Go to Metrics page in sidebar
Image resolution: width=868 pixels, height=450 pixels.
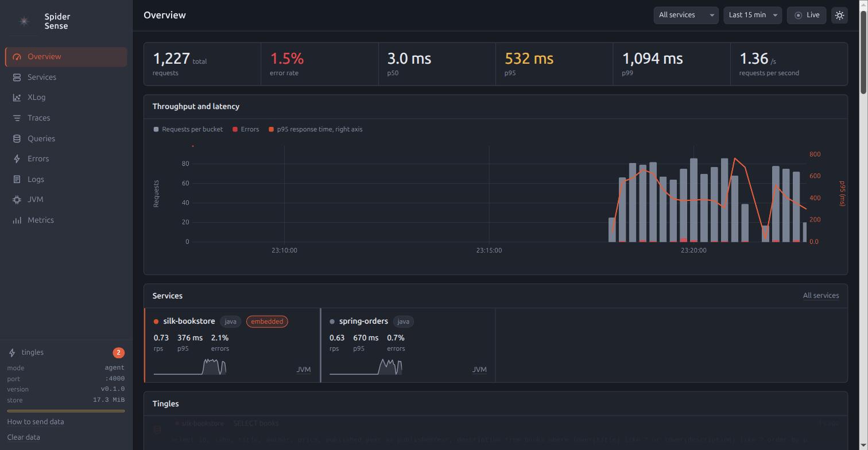point(66,220)
